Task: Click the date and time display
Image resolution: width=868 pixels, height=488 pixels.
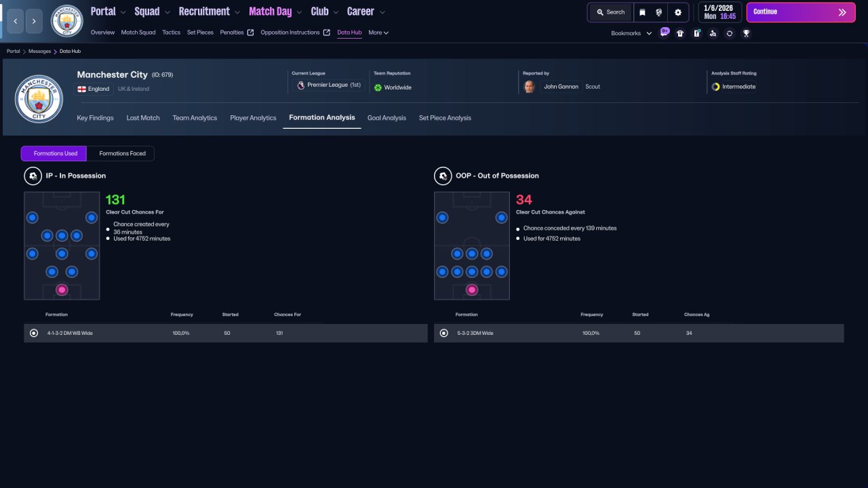Action: coord(719,12)
